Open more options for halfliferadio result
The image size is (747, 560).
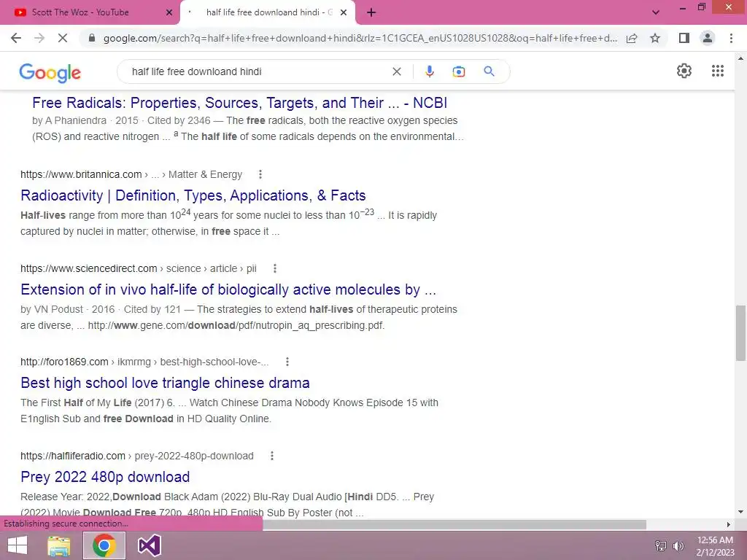coord(272,456)
